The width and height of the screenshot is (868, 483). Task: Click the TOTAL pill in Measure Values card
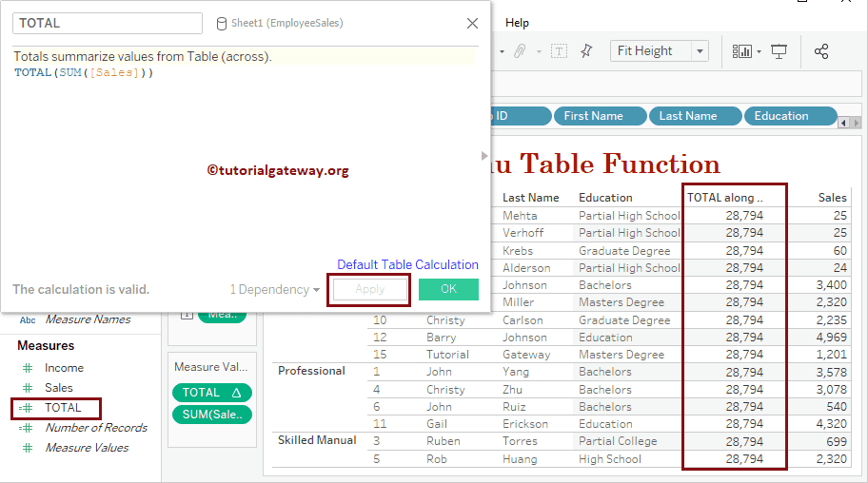212,393
